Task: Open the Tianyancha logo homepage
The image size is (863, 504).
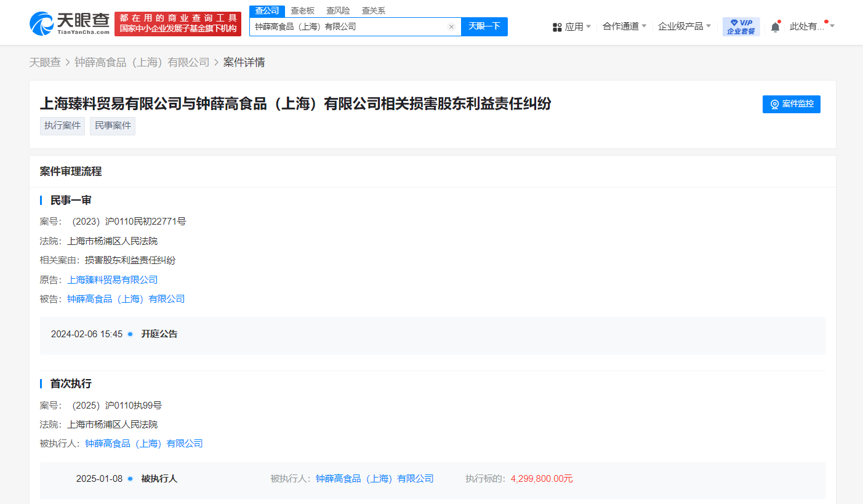Action: [x=69, y=23]
